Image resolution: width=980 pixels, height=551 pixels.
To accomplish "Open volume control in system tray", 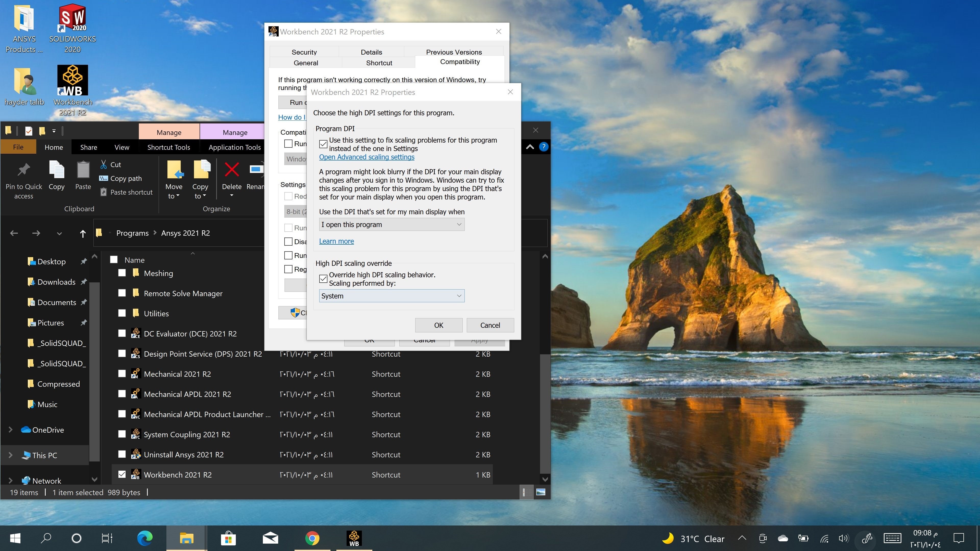I will [x=843, y=538].
